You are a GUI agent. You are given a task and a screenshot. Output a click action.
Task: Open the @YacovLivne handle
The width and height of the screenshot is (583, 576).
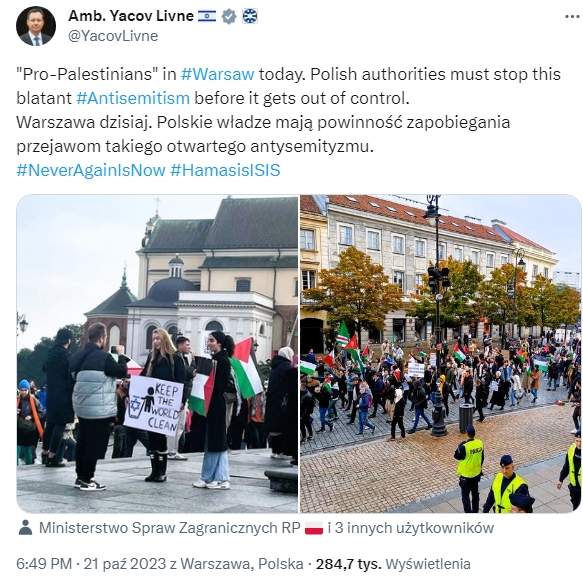pos(113,36)
